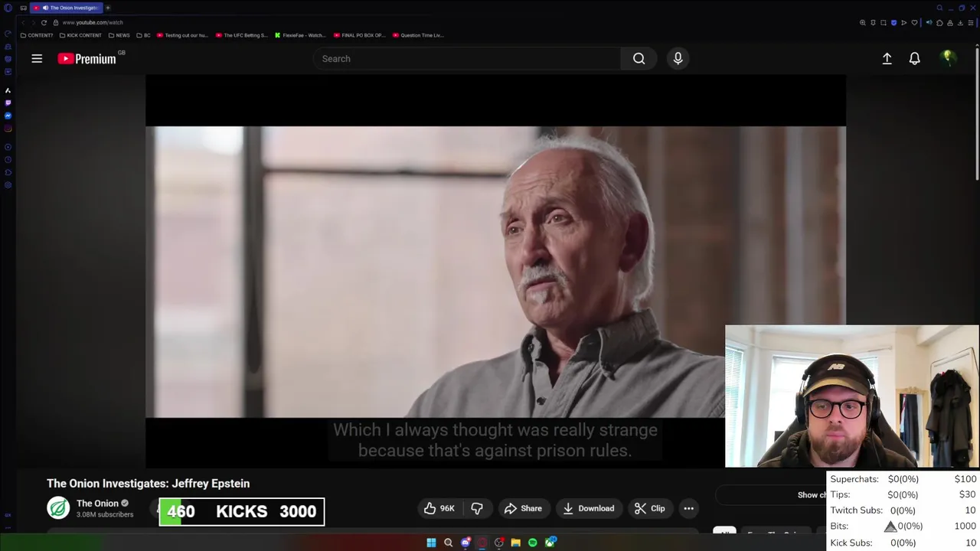The height and width of the screenshot is (551, 980).
Task: Open 'FINAL PO BOX OP...' bookmark
Action: 359,35
